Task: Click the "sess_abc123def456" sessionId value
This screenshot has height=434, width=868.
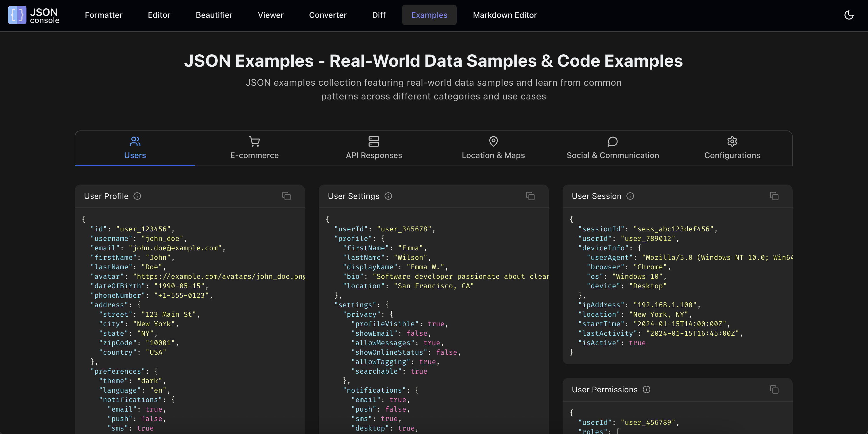Action: 673,229
